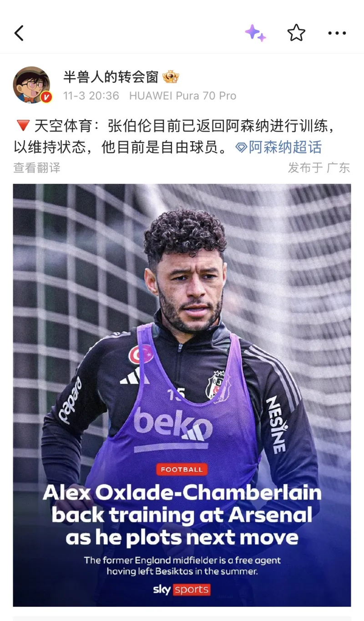Open the three-dot more options menu
Screen dimensions: 364x621
point(337,33)
